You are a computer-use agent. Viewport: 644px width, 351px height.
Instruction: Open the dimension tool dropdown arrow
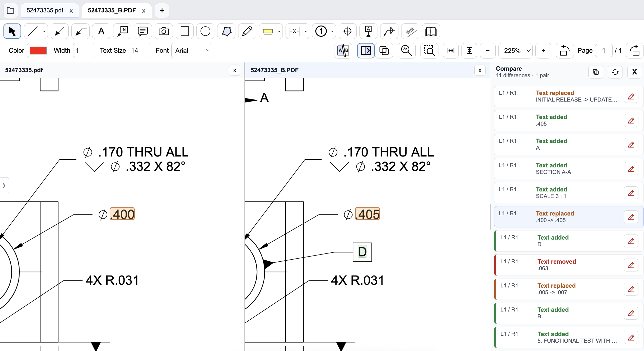tap(306, 31)
